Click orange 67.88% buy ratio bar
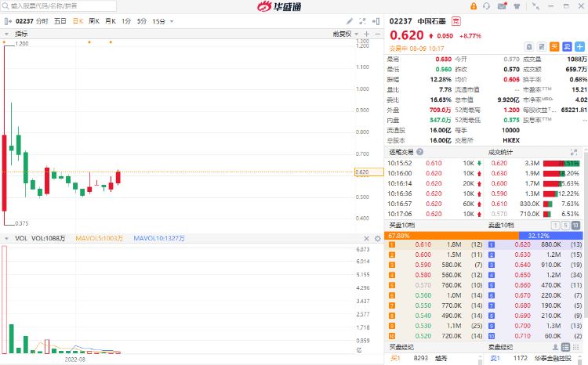Viewport: 588px width, 365px height. 452,236
